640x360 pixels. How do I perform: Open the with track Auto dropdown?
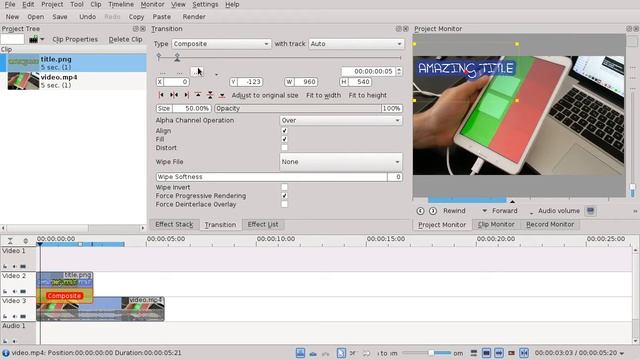(x=356, y=44)
